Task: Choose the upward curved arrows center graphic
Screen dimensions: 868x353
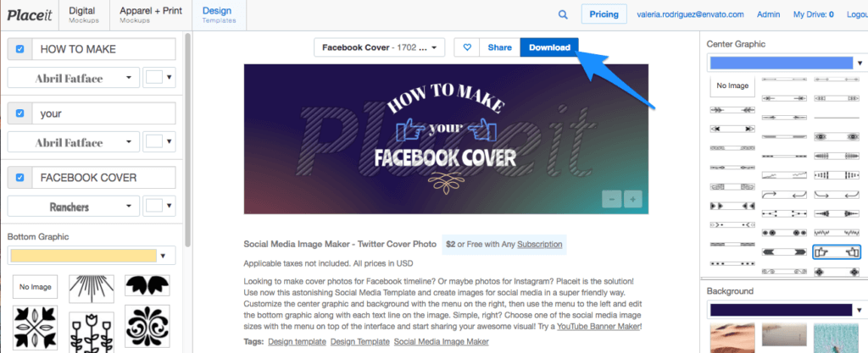Action: (x=785, y=195)
